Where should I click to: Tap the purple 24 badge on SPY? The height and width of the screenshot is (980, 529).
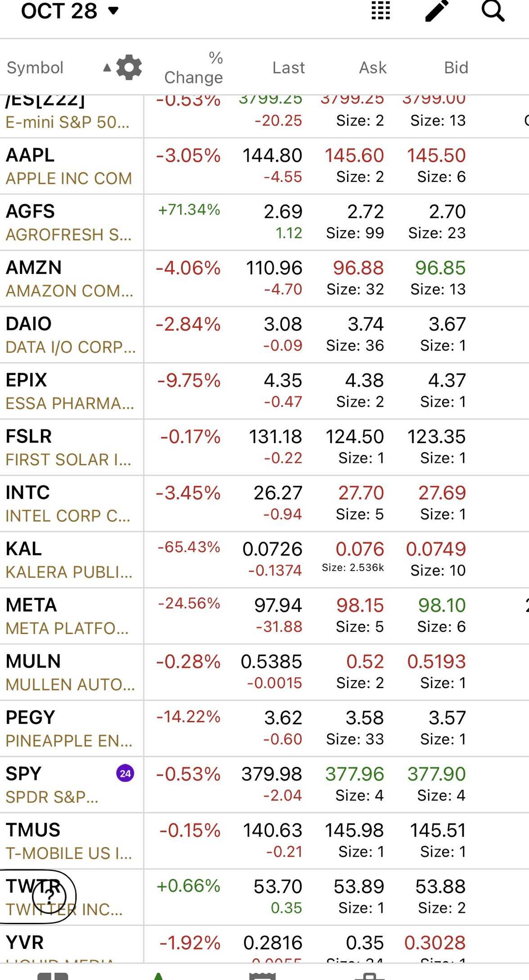[125, 774]
